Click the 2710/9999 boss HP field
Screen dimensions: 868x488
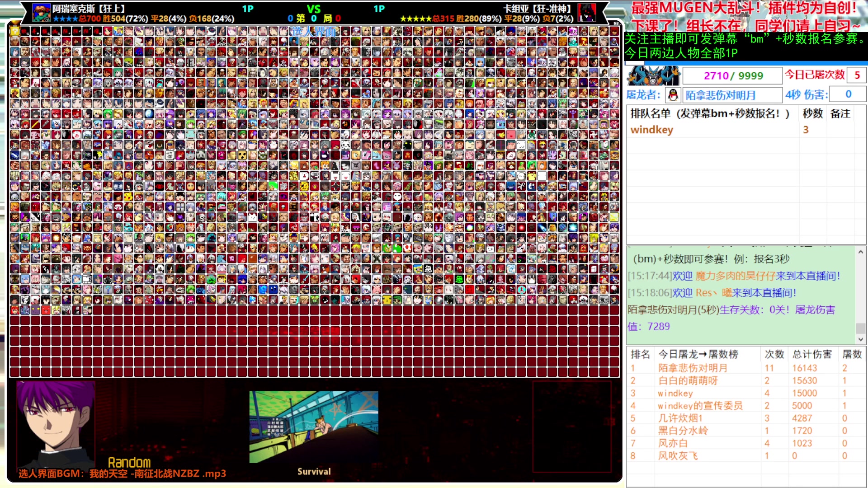point(732,75)
